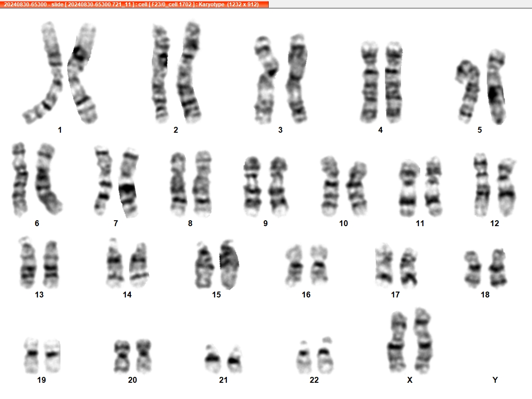Select the left chromosome 3 homolog
532x399 pixels.
(x=266, y=79)
